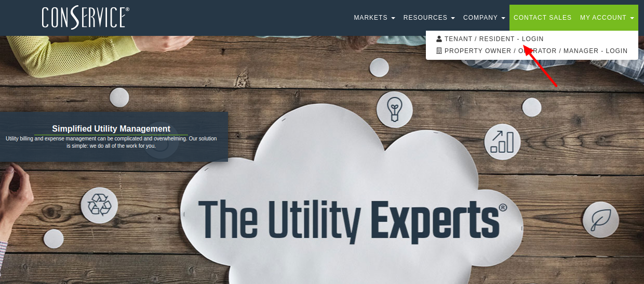The width and height of the screenshot is (644, 284).
Task: Open the Markets menu
Action: pyautogui.click(x=374, y=18)
